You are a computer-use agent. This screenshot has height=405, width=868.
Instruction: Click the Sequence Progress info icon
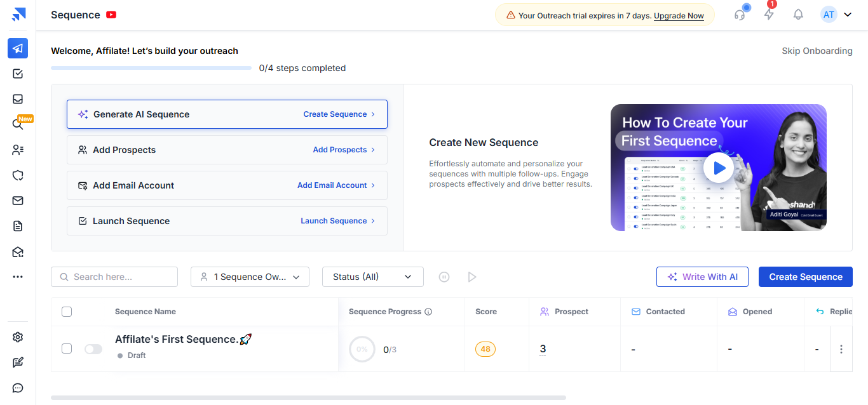click(x=428, y=312)
